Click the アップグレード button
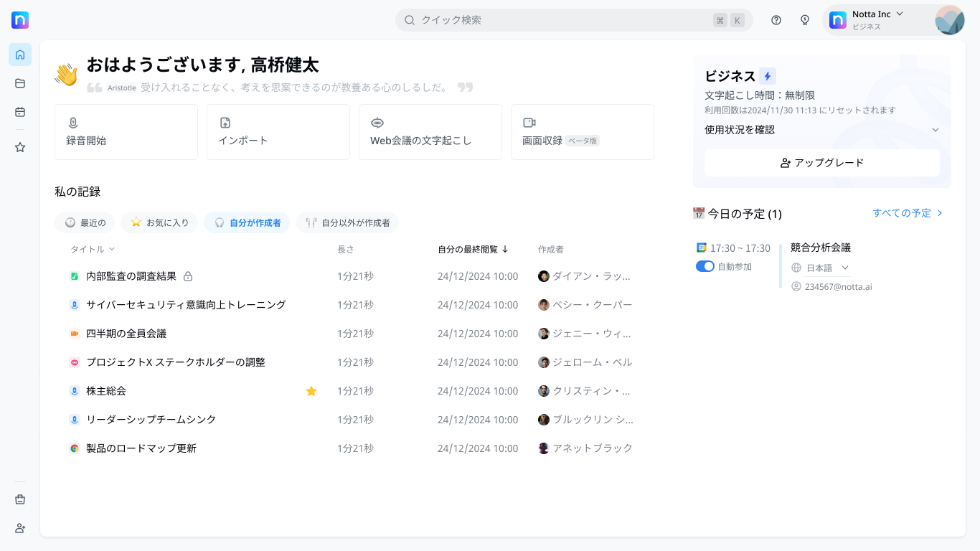The height and width of the screenshot is (551, 980). [822, 163]
